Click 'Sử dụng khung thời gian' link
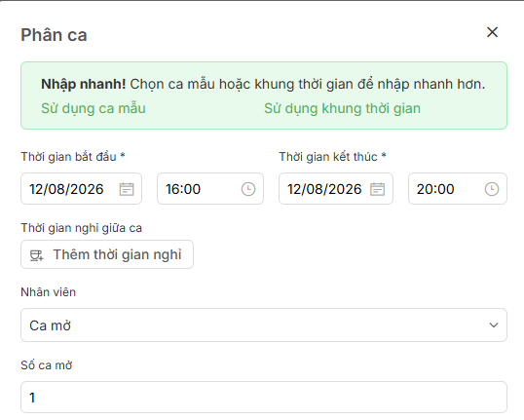This screenshot has height=420, width=524. [x=342, y=108]
